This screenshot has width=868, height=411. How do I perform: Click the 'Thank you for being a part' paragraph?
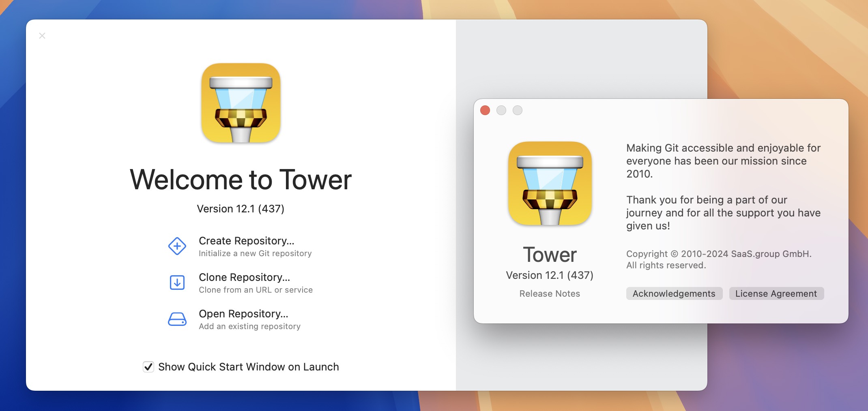[723, 213]
